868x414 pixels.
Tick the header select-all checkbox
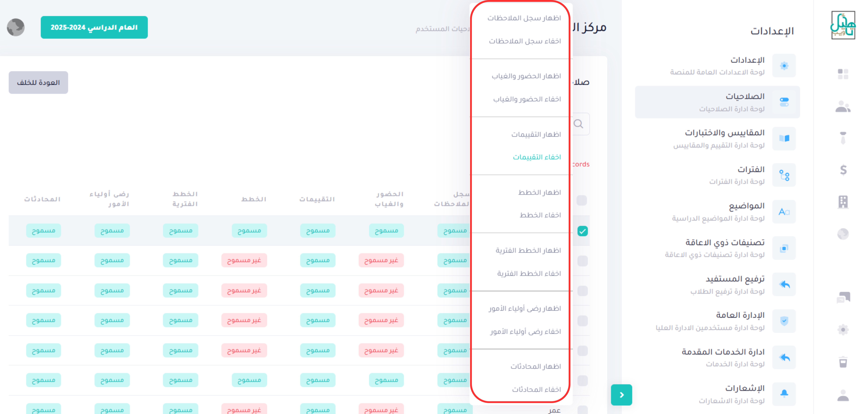pos(582,200)
